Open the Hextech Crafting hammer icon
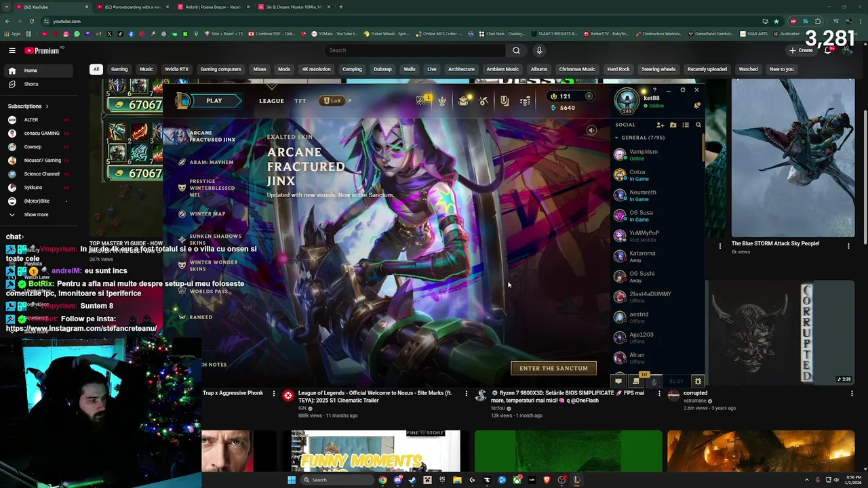Image resolution: width=868 pixels, height=488 pixels. 484,101
